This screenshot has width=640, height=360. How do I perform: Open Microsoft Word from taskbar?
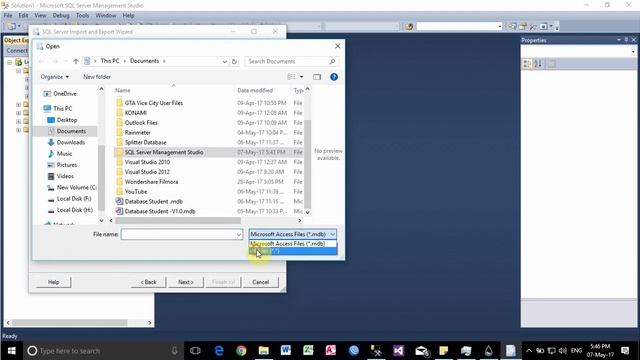click(x=286, y=351)
